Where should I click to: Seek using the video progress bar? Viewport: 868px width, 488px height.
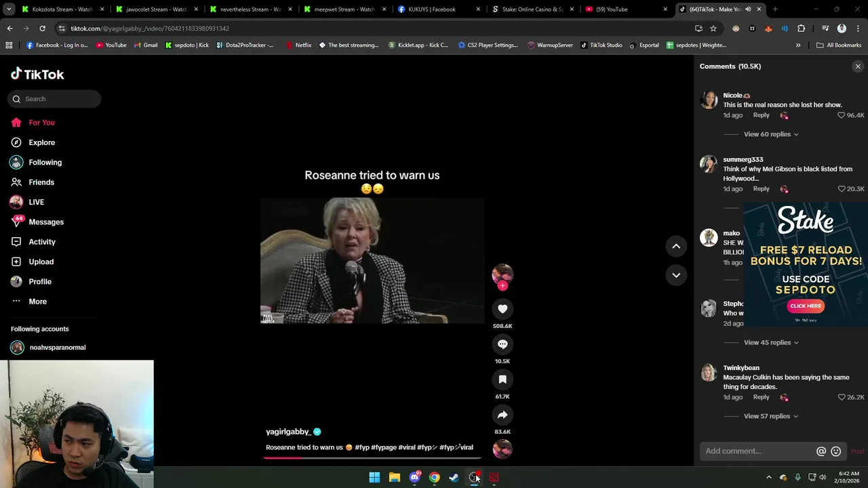pyautogui.click(x=372, y=458)
